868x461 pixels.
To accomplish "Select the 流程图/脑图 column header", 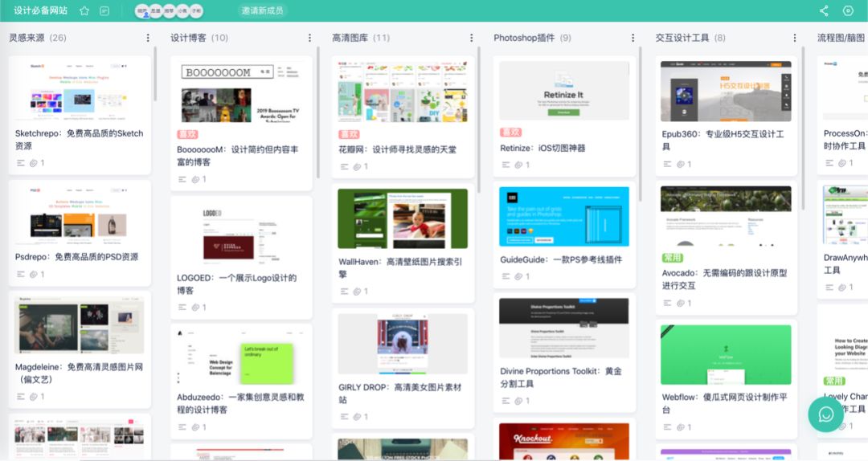I will point(841,38).
